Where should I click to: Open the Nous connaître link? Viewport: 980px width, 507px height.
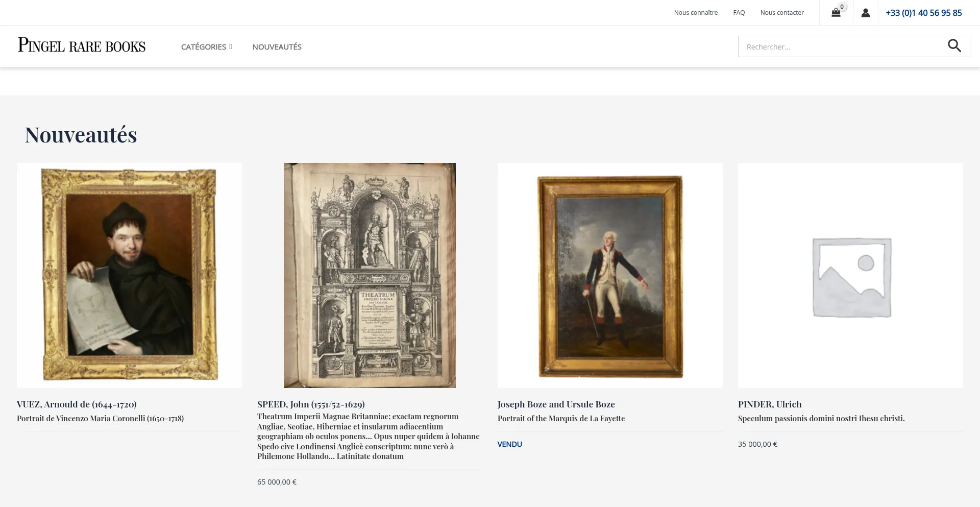point(696,13)
